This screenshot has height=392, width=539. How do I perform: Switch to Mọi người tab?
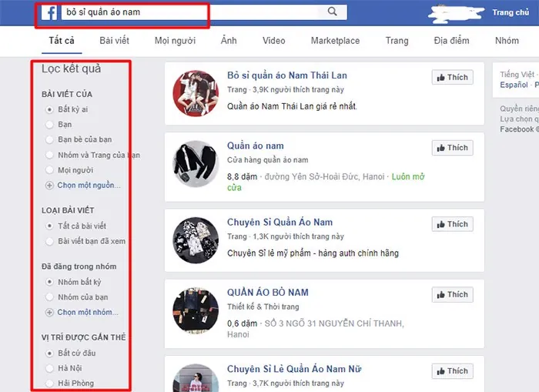(x=175, y=41)
